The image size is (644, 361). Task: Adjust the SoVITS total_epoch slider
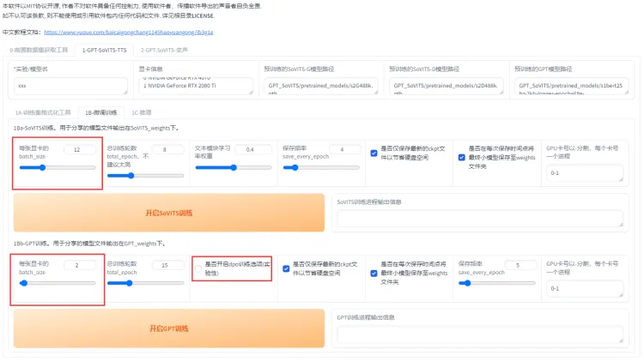coord(145,176)
